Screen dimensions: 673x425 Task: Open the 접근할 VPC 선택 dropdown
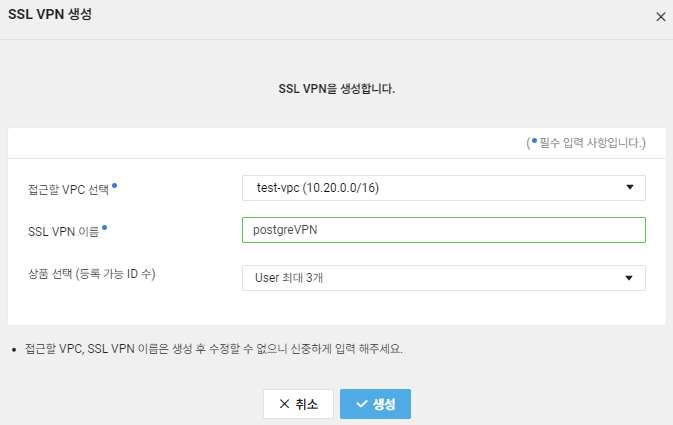click(444, 188)
